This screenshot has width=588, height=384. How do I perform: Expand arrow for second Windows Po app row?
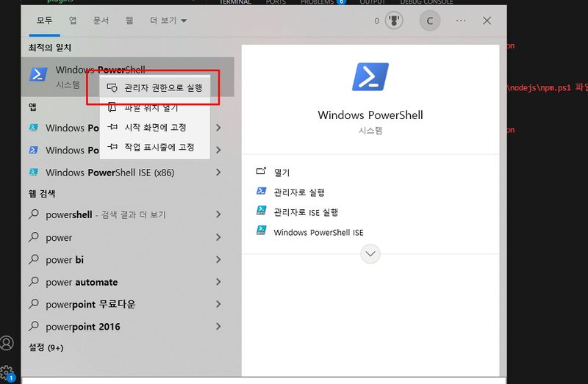pyautogui.click(x=218, y=151)
